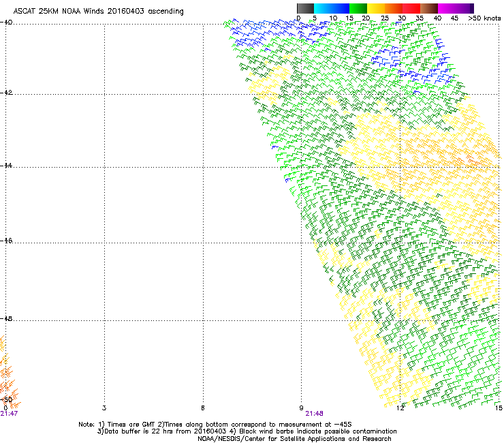Click the '-42' latitude axis label

[x=6, y=93]
